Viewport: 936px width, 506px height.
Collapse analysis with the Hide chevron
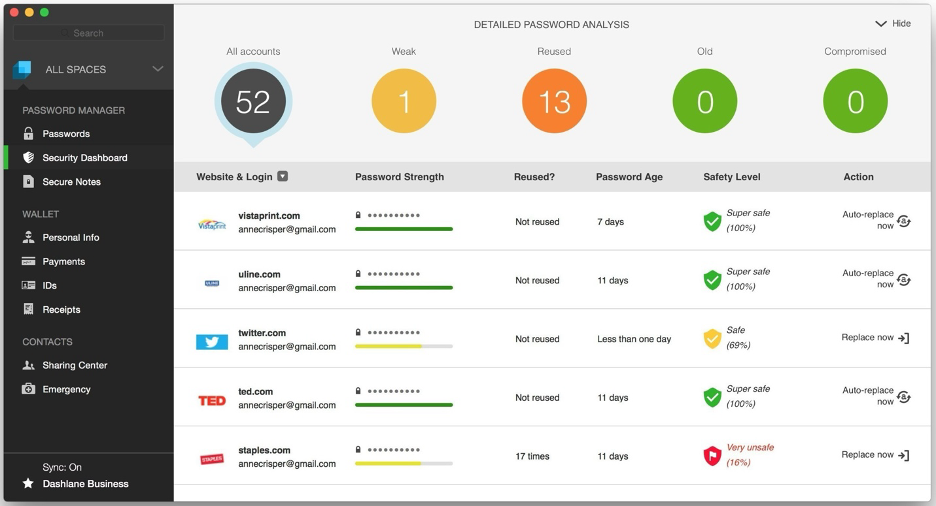point(880,24)
